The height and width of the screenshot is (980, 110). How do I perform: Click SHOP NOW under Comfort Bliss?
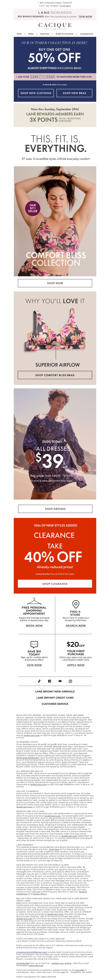click(x=55, y=283)
